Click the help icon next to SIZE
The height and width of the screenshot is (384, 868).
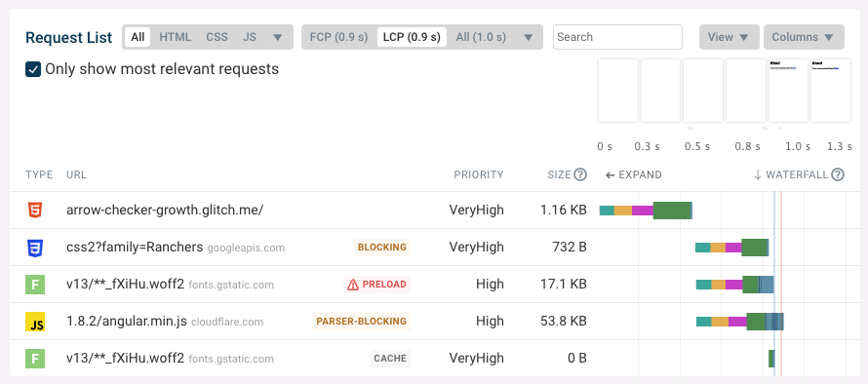[x=579, y=174]
